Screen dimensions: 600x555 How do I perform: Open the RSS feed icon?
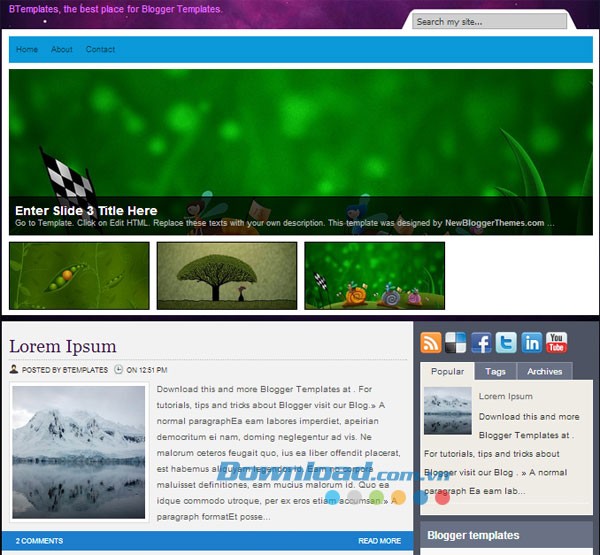click(x=431, y=343)
